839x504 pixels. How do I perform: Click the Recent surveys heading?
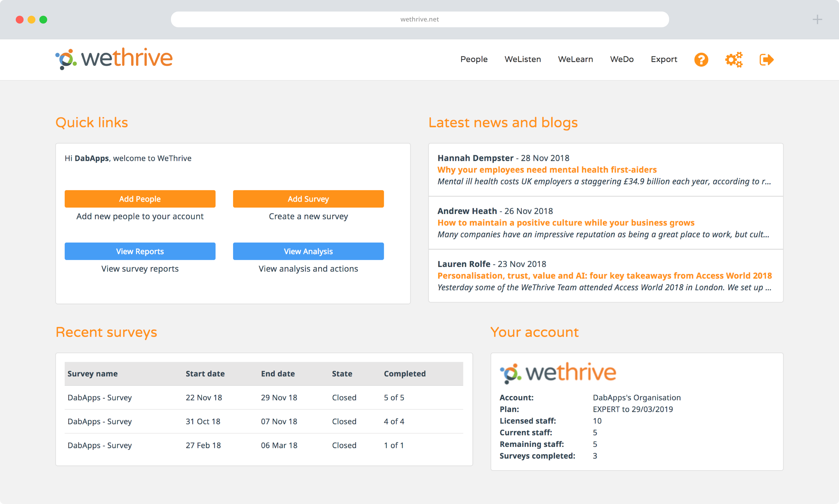106,332
